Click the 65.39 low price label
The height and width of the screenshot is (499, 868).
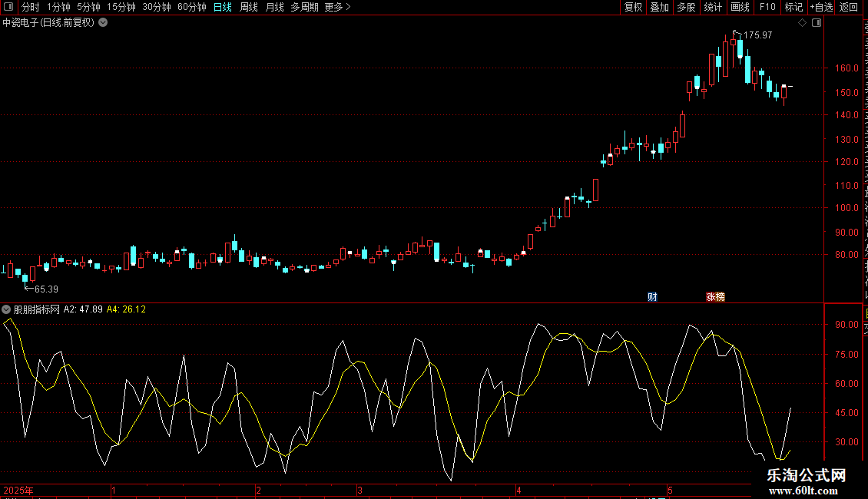point(47,289)
